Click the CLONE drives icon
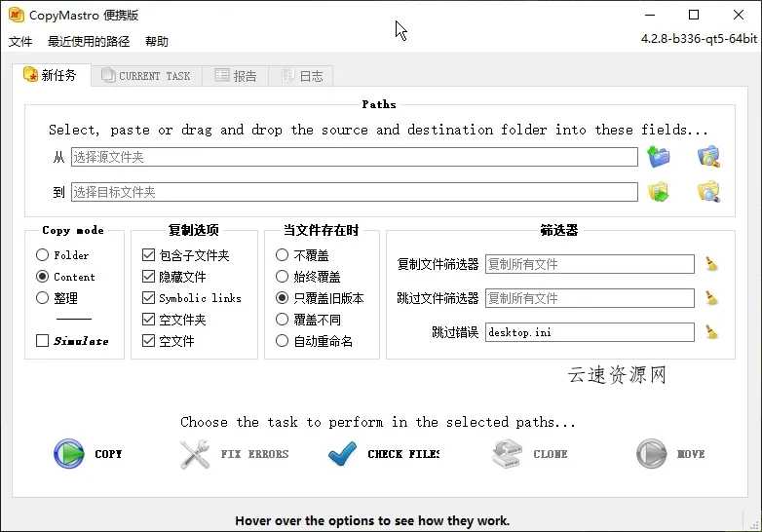762x532 pixels. (x=507, y=454)
